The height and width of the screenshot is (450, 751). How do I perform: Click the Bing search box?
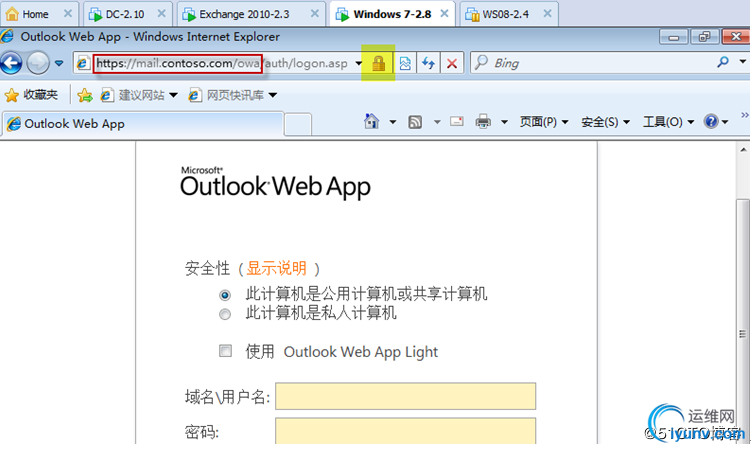click(592, 63)
